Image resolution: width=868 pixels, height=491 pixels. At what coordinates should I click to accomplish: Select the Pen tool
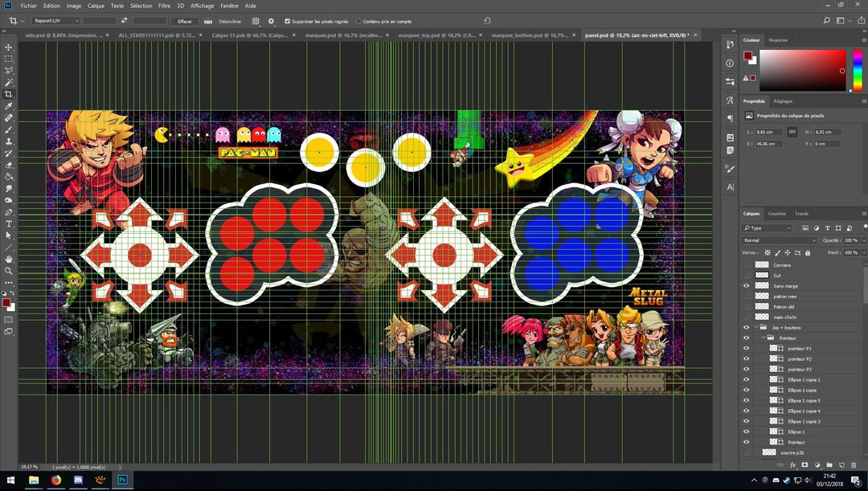(x=9, y=212)
